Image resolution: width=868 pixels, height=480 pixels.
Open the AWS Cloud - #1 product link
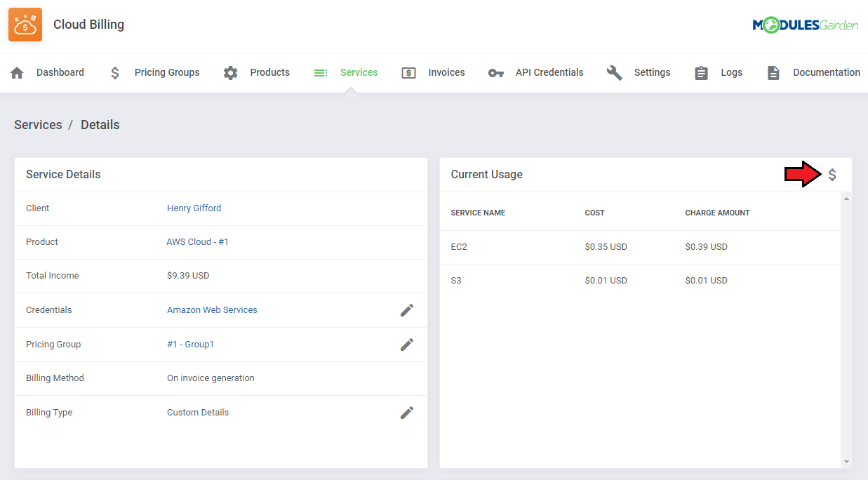(198, 241)
